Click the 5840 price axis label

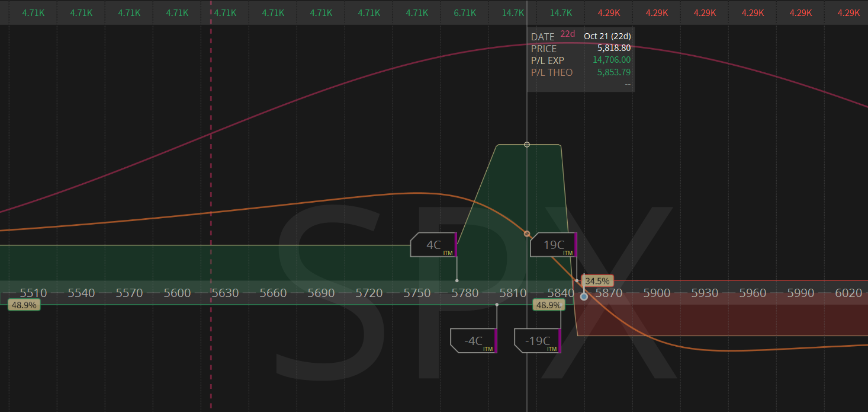coord(561,293)
